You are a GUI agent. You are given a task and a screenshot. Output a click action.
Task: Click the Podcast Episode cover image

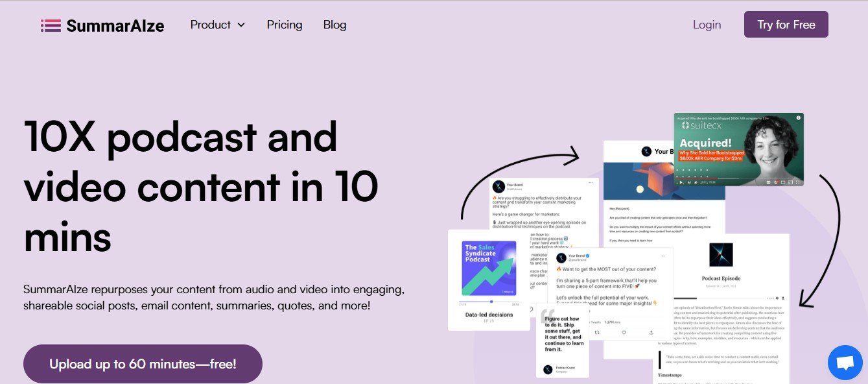721,255
